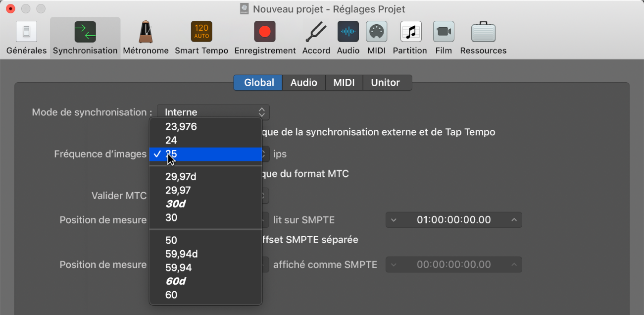Viewport: 644px width, 315px height.
Task: Open the Film settings pane
Action: click(x=444, y=38)
